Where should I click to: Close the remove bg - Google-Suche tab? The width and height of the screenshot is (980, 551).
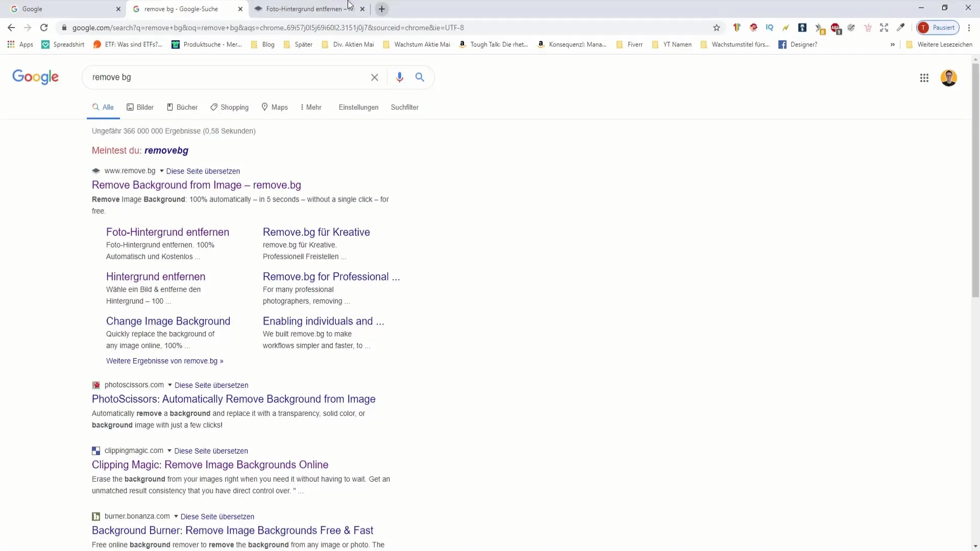click(240, 9)
